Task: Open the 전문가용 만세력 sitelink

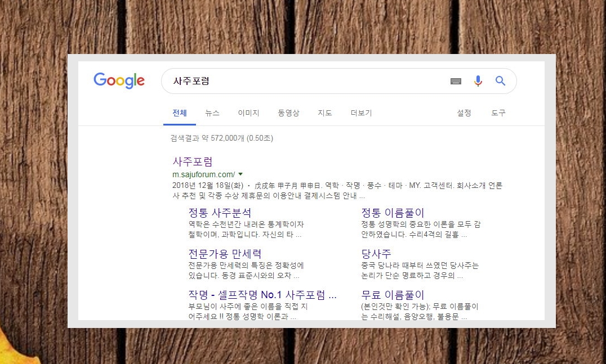Action: pyautogui.click(x=225, y=254)
